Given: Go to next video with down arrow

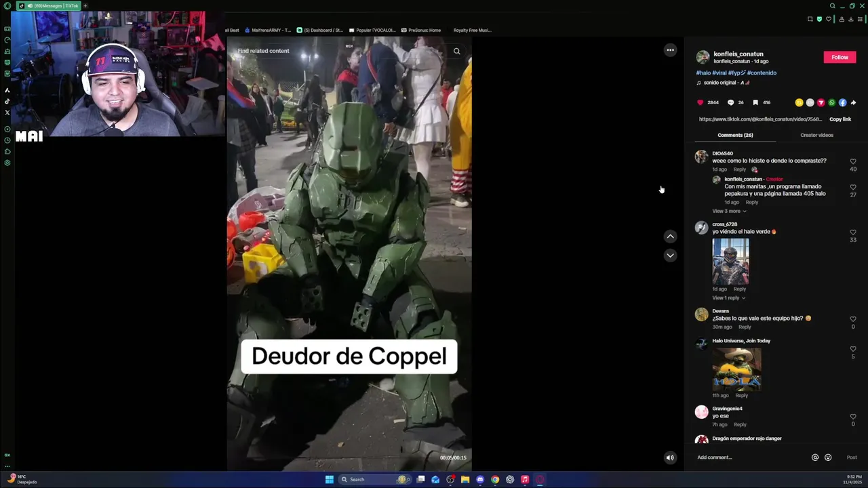Looking at the screenshot, I should point(670,256).
